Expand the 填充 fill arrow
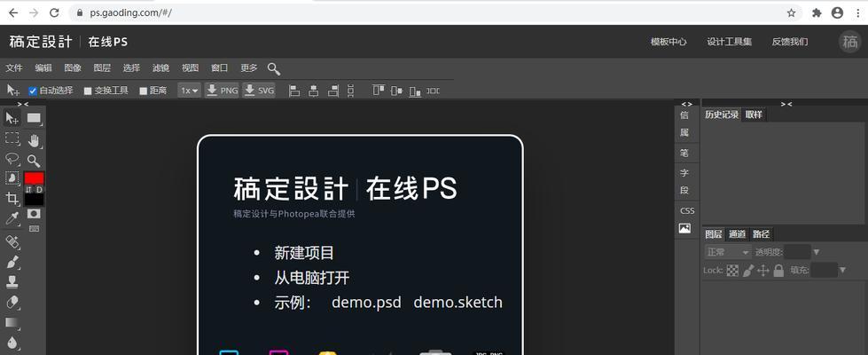The image size is (868, 355). (x=842, y=271)
